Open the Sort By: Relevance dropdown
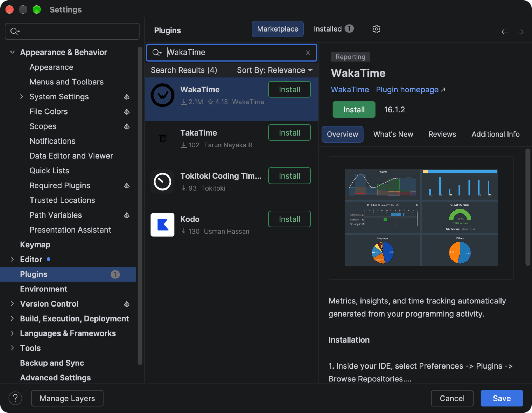The width and height of the screenshot is (532, 413). pos(275,70)
